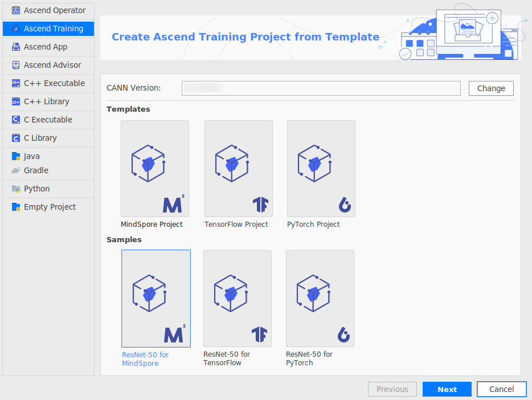This screenshot has height=400, width=532.
Task: Choose C++ Executable project type
Action: point(48,83)
